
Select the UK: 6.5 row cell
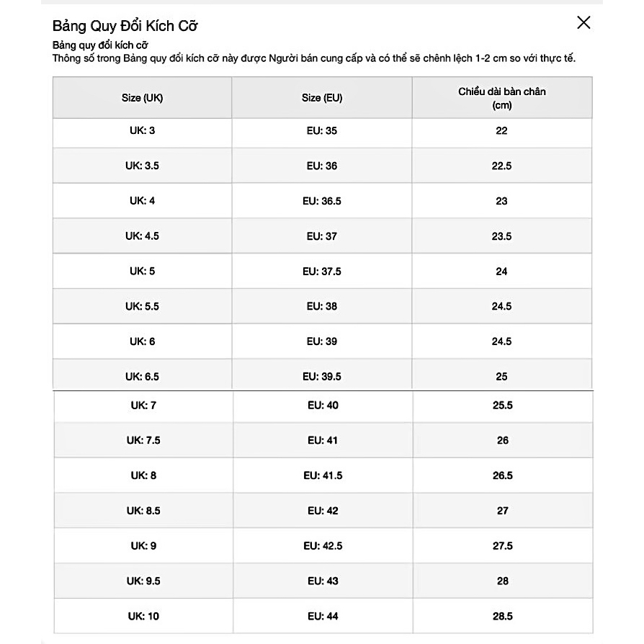tap(142, 377)
